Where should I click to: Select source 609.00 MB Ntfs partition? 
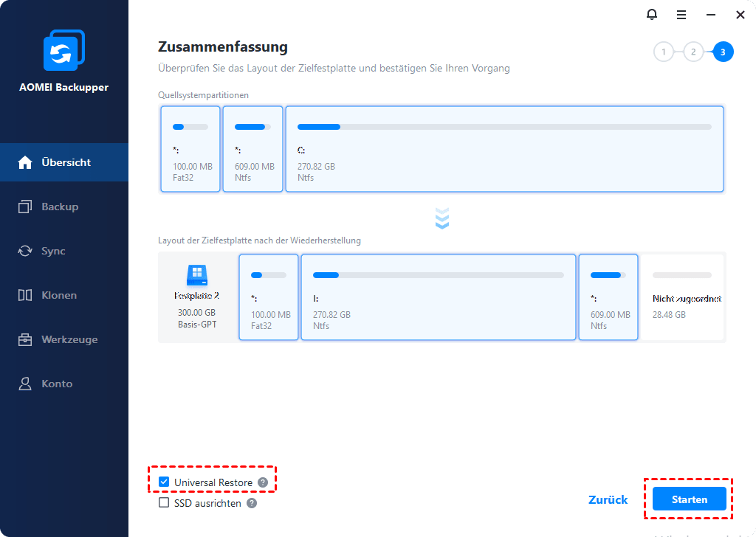[252, 149]
